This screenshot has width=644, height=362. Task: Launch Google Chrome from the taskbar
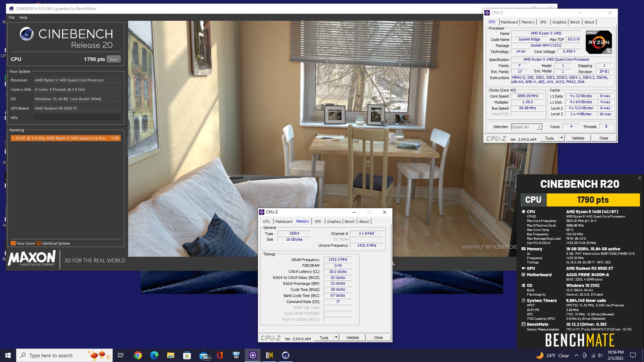coord(138,355)
